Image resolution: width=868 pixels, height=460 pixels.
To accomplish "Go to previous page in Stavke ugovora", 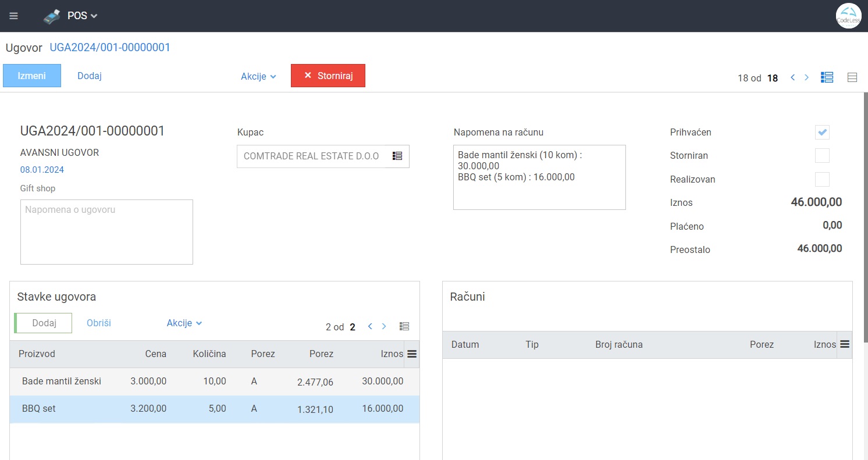I will point(370,326).
